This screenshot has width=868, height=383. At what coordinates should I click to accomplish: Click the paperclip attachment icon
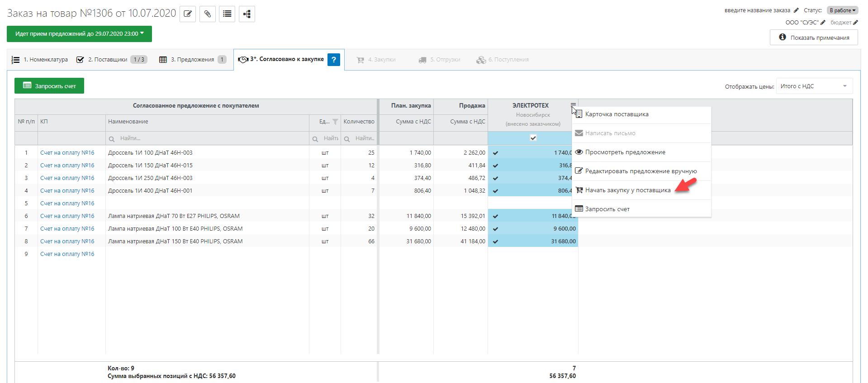coord(208,14)
